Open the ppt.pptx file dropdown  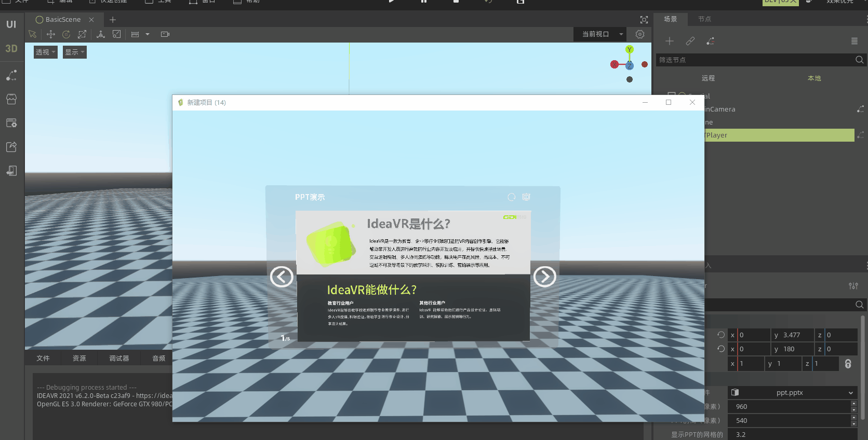tap(792, 393)
